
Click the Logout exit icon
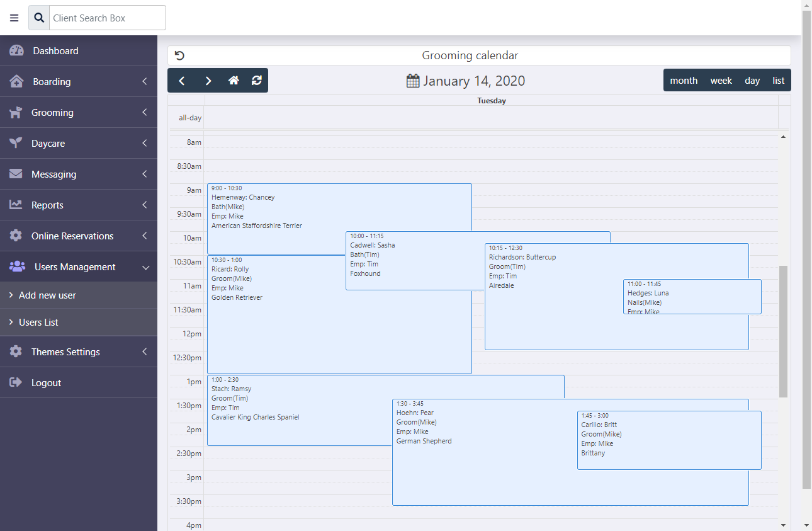point(16,382)
